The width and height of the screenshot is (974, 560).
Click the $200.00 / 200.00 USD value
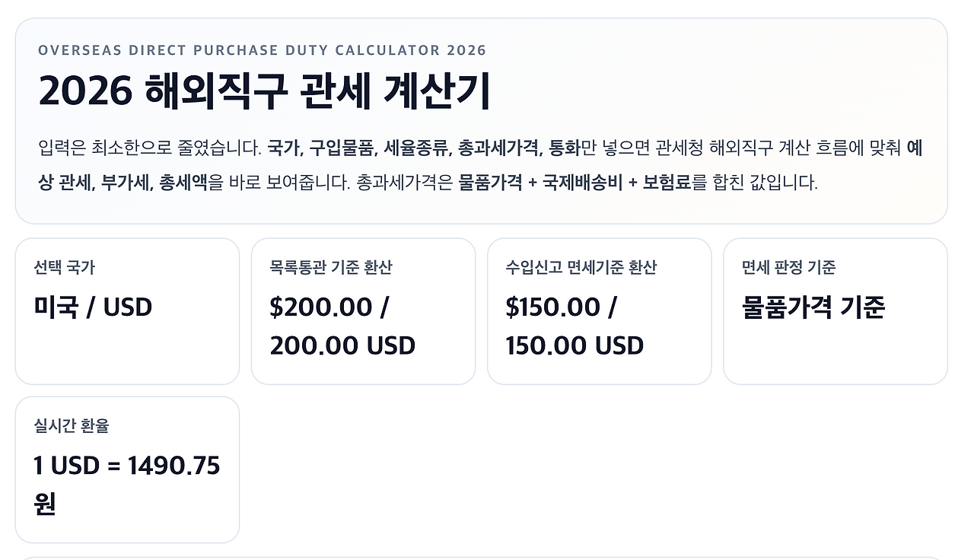(x=342, y=326)
